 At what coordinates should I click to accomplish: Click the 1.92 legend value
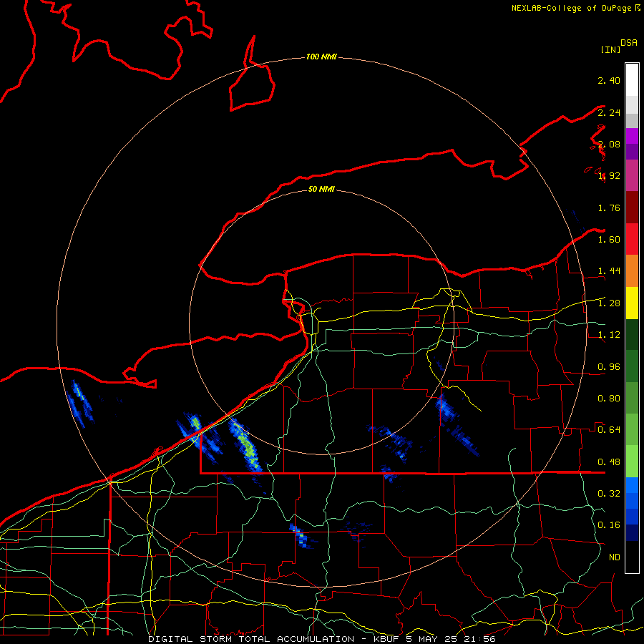pyautogui.click(x=609, y=176)
